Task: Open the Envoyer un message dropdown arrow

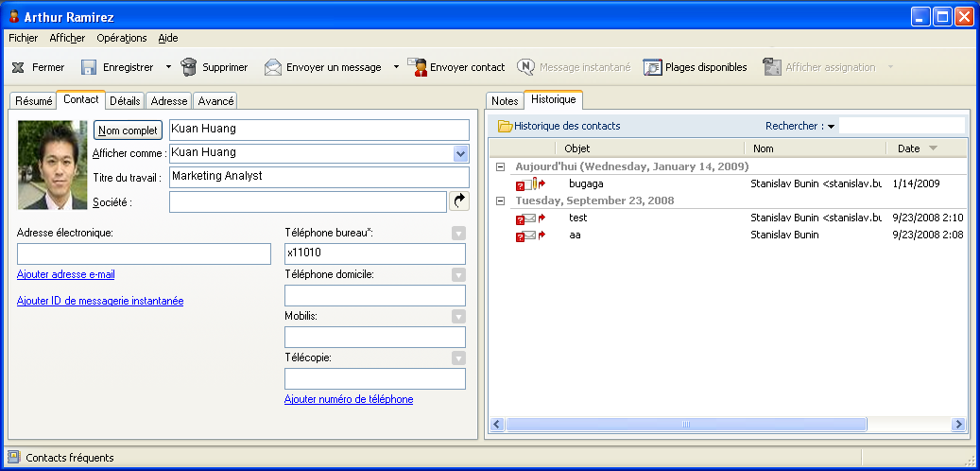Action: (x=396, y=67)
